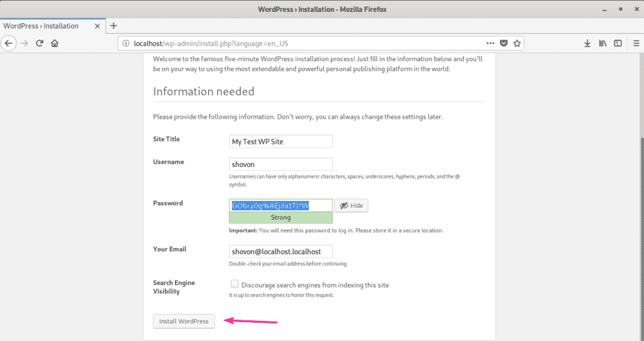Image resolution: width=644 pixels, height=341 pixels.
Task: Enable Discourage search engines checkbox
Action: (x=235, y=284)
